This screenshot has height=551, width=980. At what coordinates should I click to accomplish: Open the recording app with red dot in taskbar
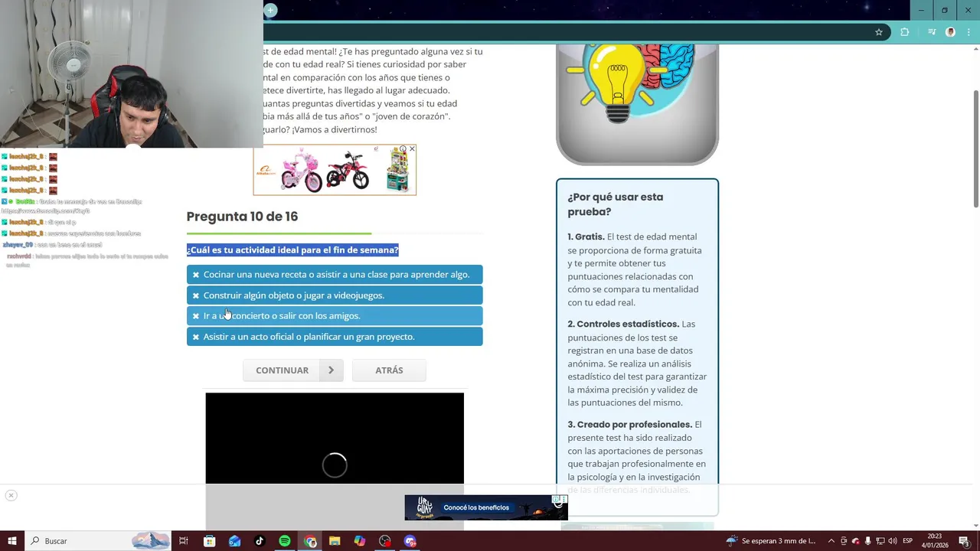coord(385,541)
